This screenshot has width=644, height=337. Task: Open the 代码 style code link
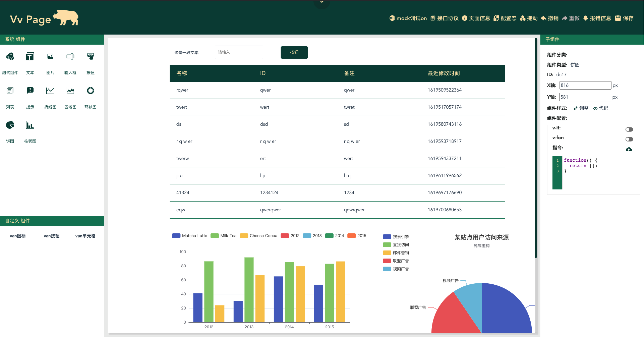601,108
